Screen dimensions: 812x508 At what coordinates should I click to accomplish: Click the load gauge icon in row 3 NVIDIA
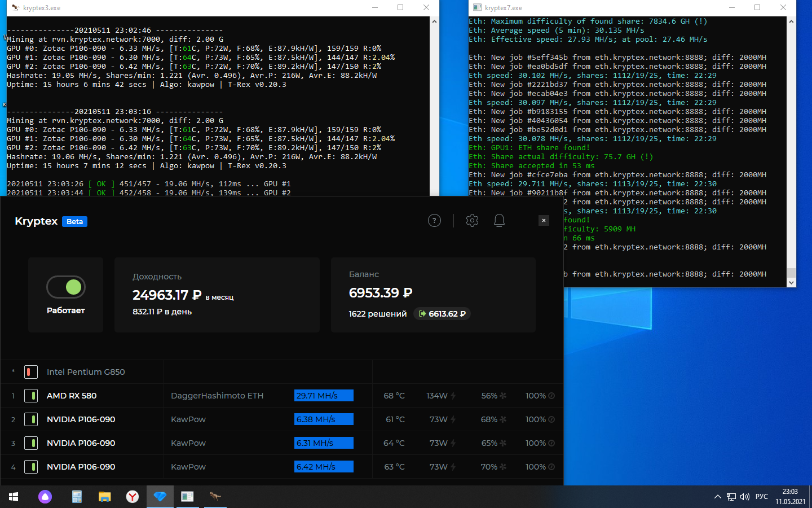pos(551,443)
